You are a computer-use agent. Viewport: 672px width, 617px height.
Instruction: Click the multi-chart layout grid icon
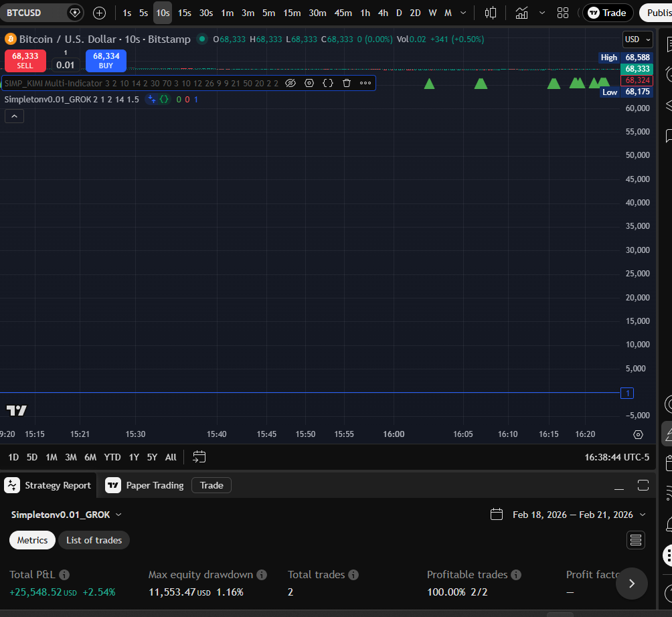pyautogui.click(x=563, y=13)
